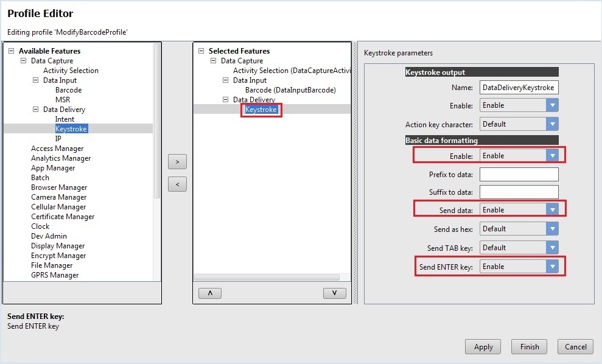This screenshot has width=602, height=364.
Task: Move selected feature down with V button
Action: click(x=334, y=293)
